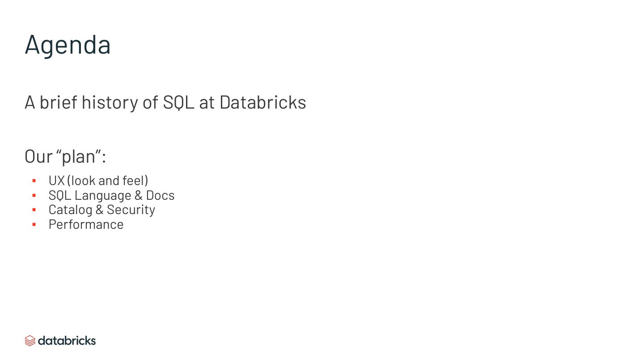Click the word 'Docs' in the bullet list
644x362 pixels.
click(160, 195)
